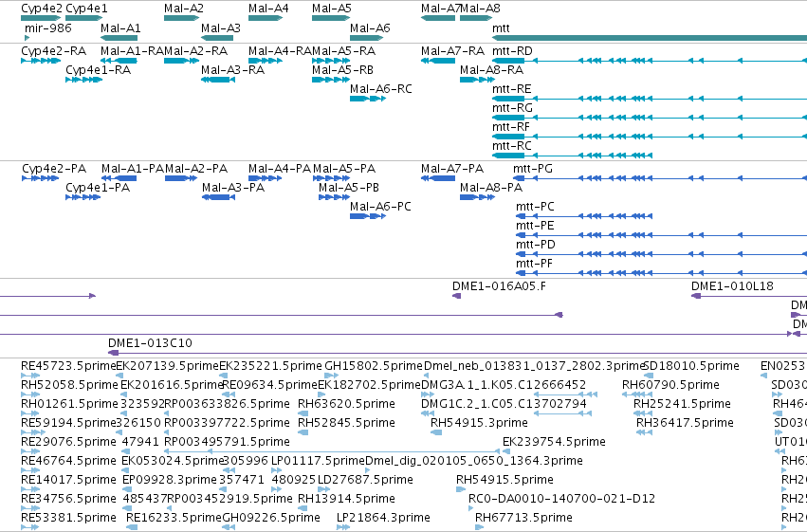This screenshot has height=532, width=807.
Task: Click protein mtt-PD
Action: 661,254
